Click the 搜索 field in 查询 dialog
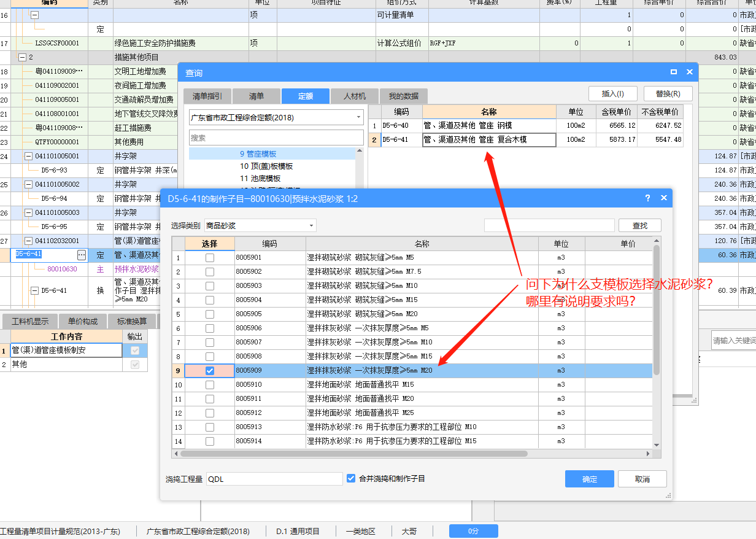Screen dimensions: 756x539 coord(276,138)
